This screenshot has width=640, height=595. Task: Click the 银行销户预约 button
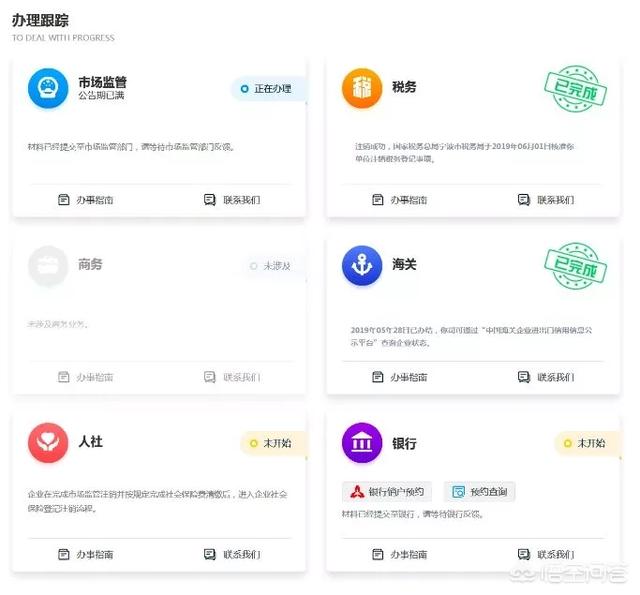[387, 492]
